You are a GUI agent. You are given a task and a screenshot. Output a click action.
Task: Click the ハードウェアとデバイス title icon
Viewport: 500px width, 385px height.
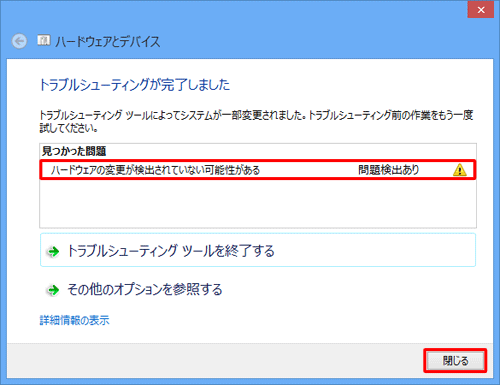[x=44, y=40]
